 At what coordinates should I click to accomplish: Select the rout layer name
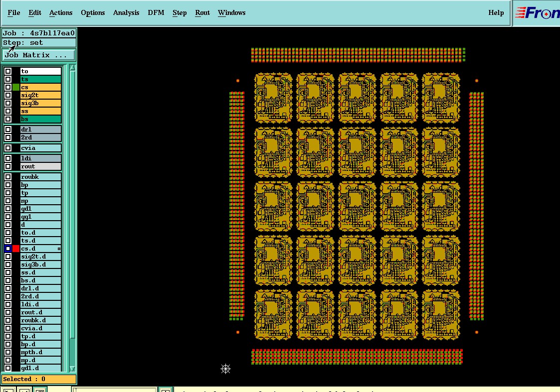pos(41,166)
